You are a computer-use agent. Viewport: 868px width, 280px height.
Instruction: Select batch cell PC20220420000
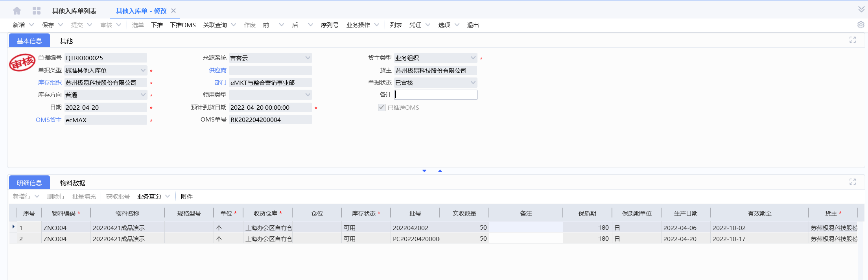point(415,238)
